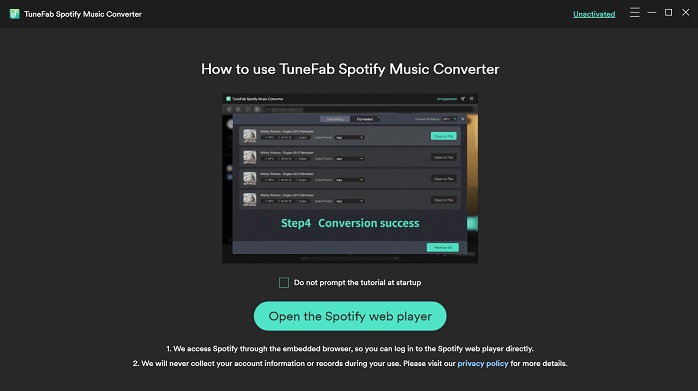698x391 pixels.
Task: Open the privacy policy link
Action: pyautogui.click(x=483, y=363)
